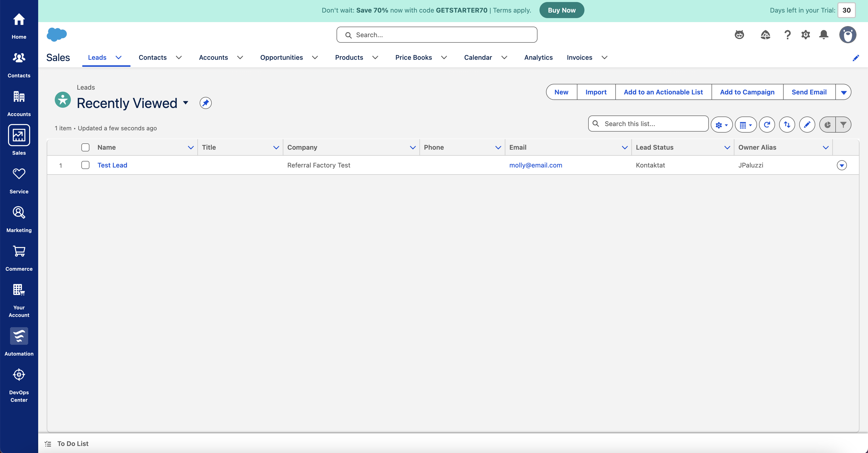Click the molly@email.com email link
868x453 pixels.
point(536,165)
